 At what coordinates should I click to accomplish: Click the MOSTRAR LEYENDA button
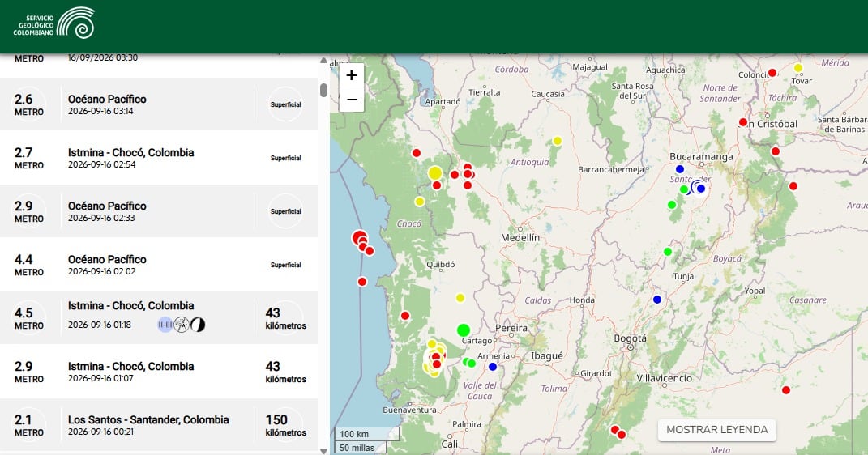click(x=717, y=430)
